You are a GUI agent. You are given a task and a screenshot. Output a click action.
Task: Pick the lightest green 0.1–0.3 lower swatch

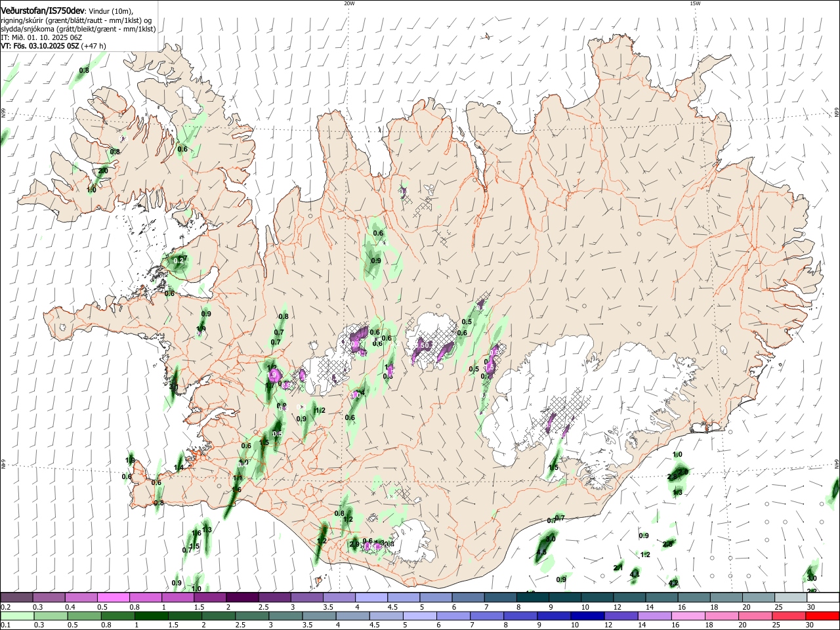point(17,616)
